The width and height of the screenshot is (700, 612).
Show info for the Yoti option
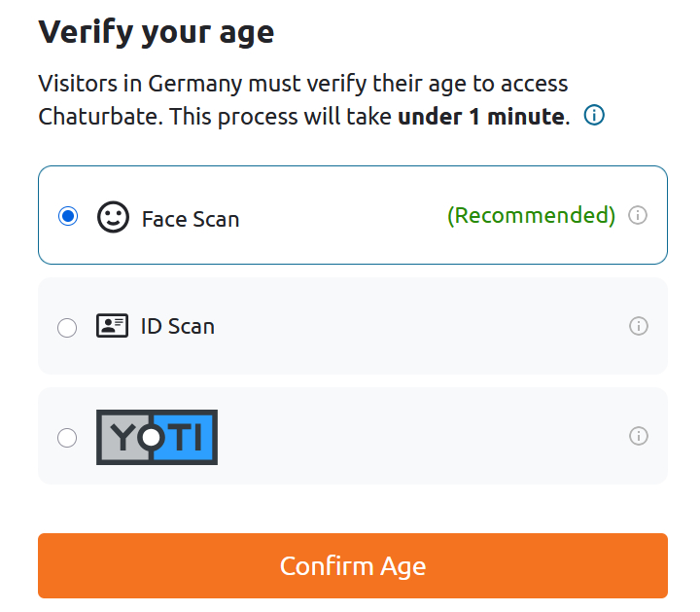tap(638, 436)
